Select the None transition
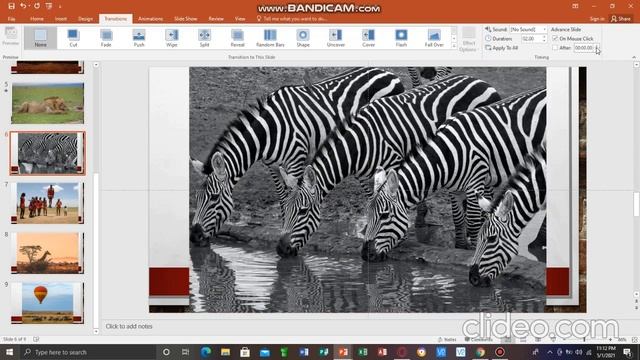Viewport: 640px width, 360px height. click(40, 38)
